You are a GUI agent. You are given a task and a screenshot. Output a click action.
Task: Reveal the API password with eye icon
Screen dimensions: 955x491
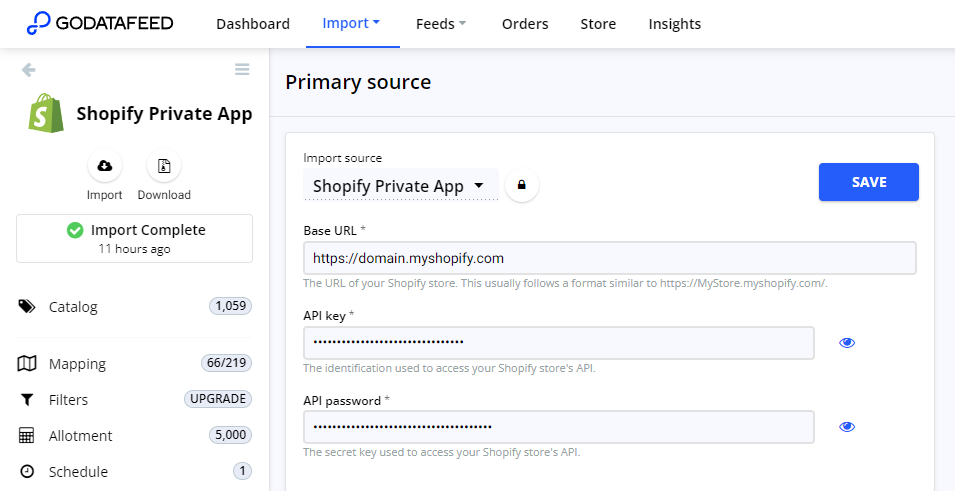click(847, 427)
